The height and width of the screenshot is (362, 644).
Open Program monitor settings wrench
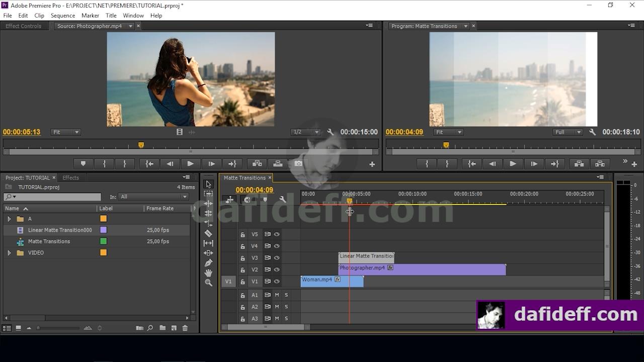click(x=592, y=132)
